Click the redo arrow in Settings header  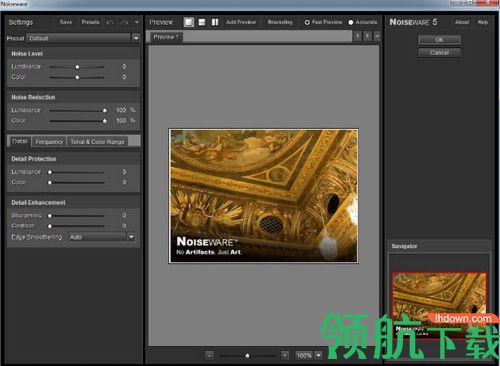pos(125,22)
